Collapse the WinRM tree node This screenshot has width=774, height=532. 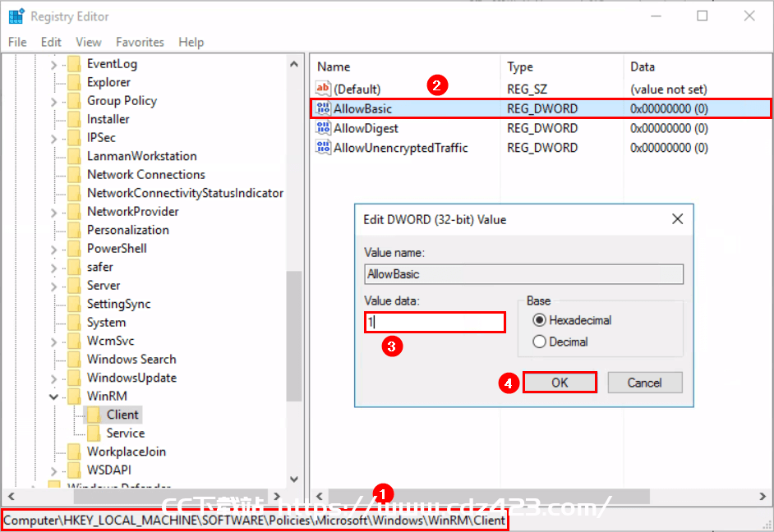pyautogui.click(x=53, y=397)
